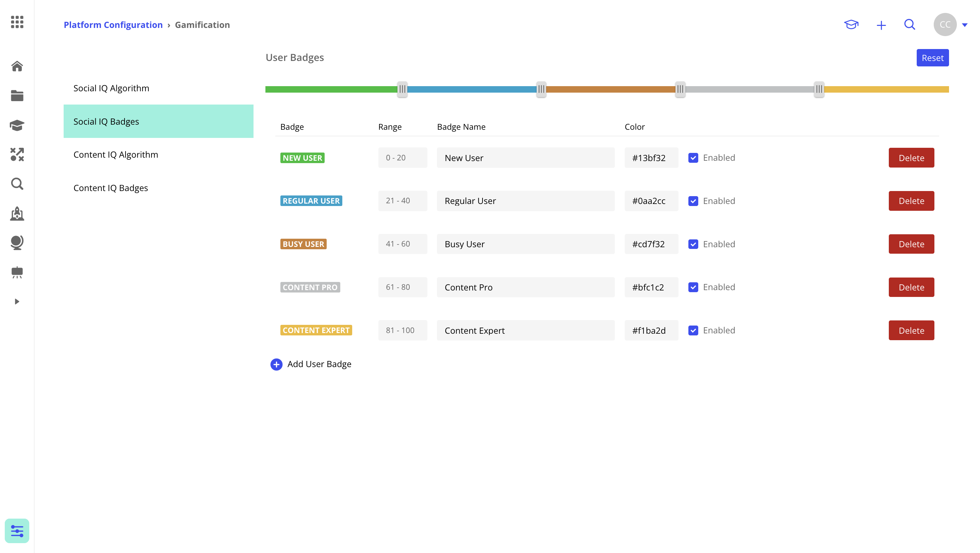Expand the sidebar with triangle arrow
This screenshot has width=980, height=553.
click(17, 301)
